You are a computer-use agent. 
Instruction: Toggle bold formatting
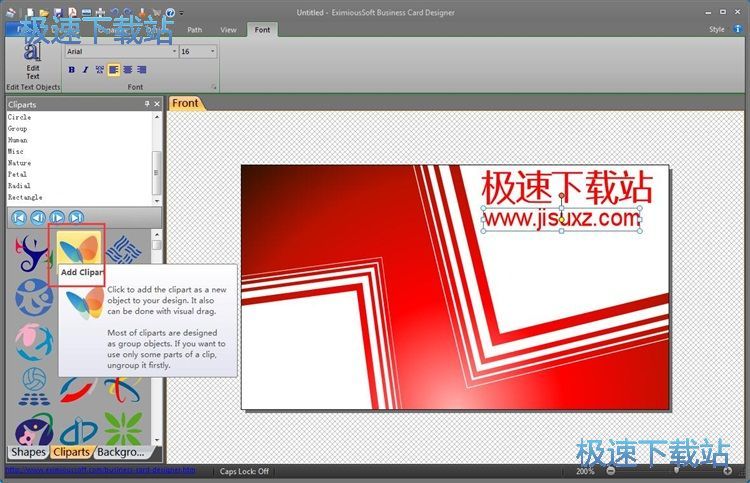coord(72,70)
